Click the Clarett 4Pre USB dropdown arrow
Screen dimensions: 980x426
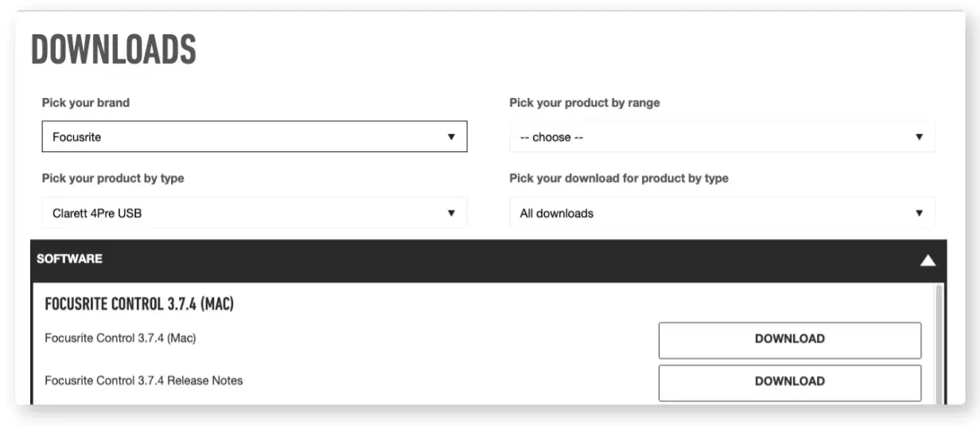pyautogui.click(x=451, y=213)
